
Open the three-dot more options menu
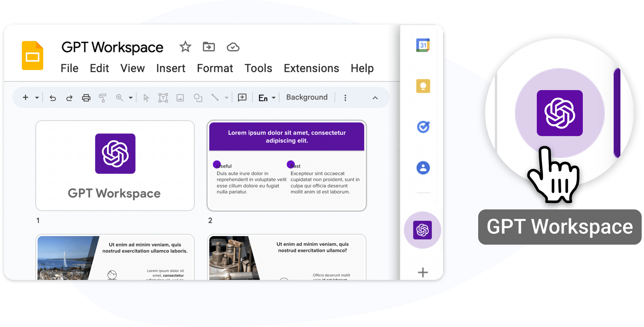click(x=345, y=98)
